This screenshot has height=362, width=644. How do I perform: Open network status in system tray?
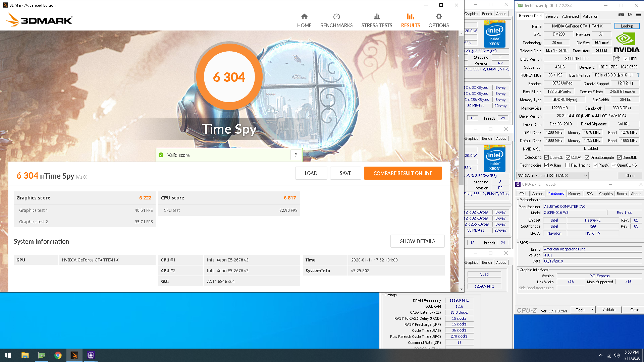tap(609, 356)
